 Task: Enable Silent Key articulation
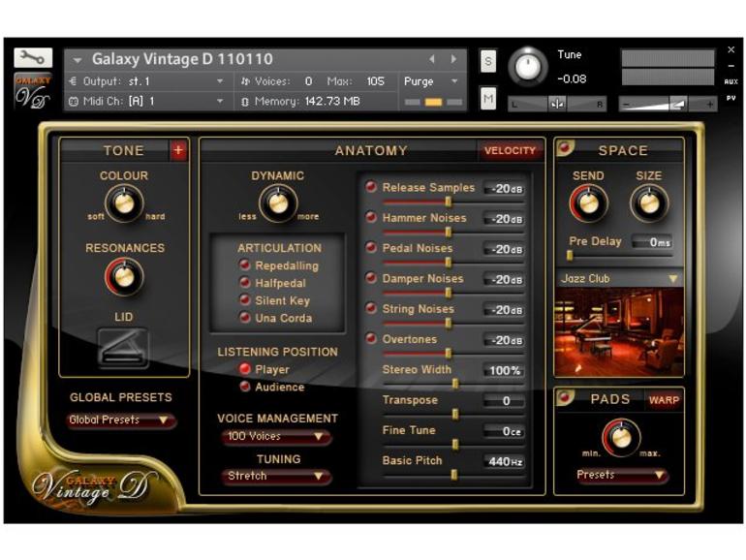click(244, 299)
